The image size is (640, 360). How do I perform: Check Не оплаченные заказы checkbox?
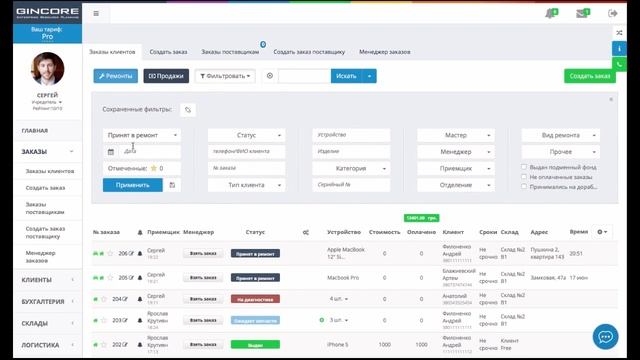[524, 177]
